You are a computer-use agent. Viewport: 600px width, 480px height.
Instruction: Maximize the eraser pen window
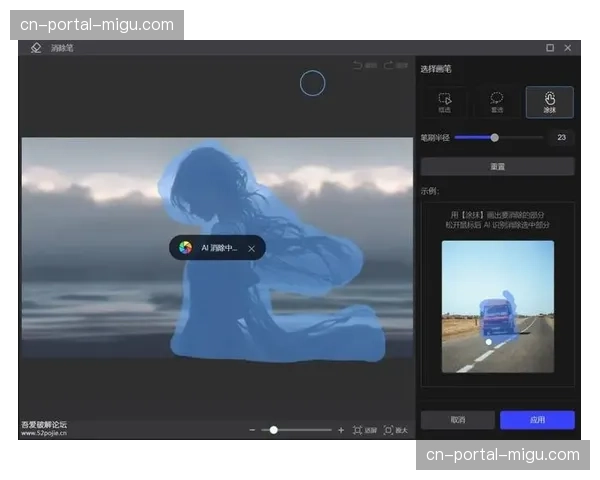point(550,48)
